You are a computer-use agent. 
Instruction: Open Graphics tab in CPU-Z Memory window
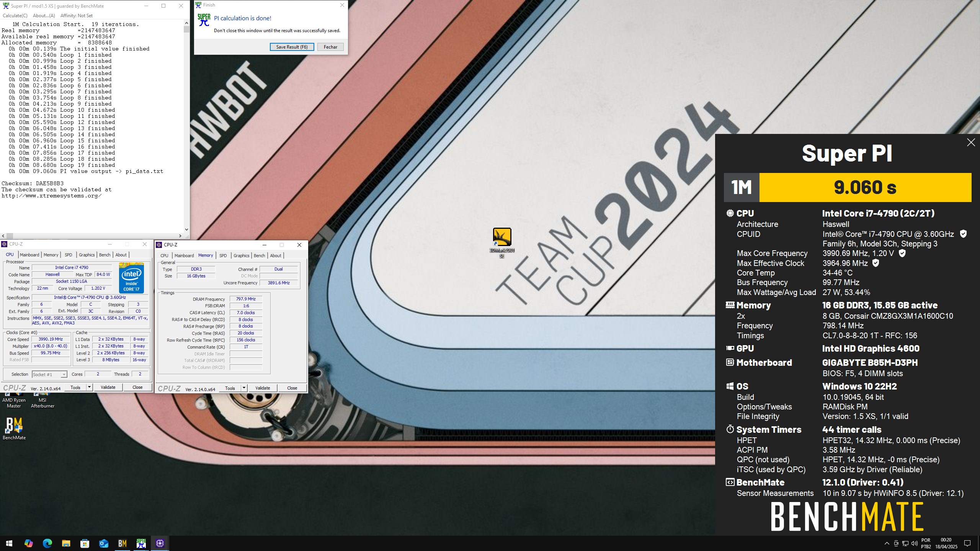[241, 256]
